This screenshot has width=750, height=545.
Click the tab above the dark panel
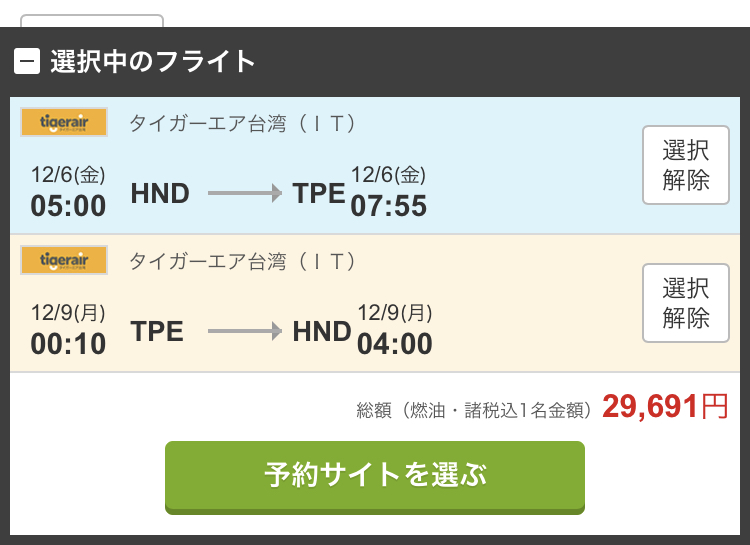[92, 21]
